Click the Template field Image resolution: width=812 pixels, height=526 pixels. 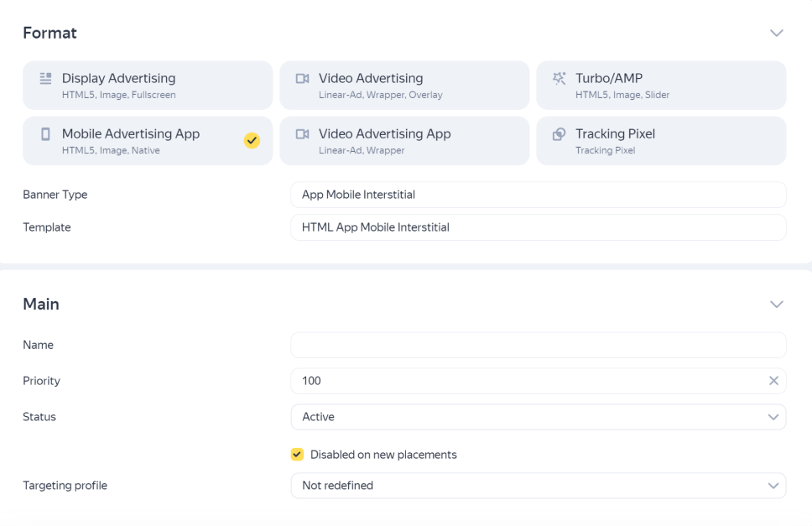pyautogui.click(x=538, y=227)
